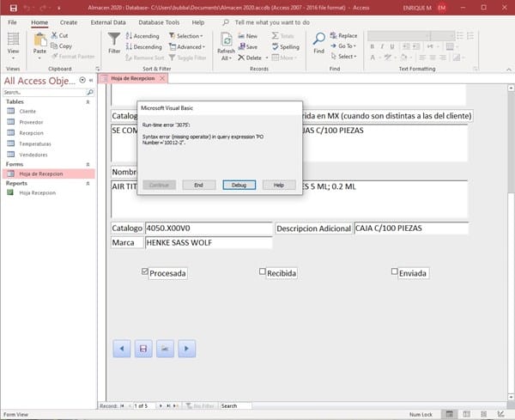Viewport: 515px width, 420px height.
Task: Switch to Design View in status bar
Action: [500, 414]
